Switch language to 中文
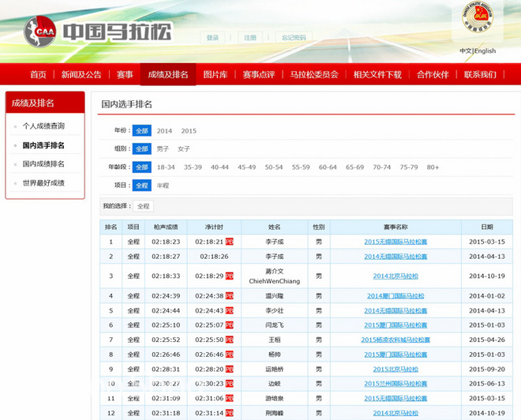 pos(466,51)
